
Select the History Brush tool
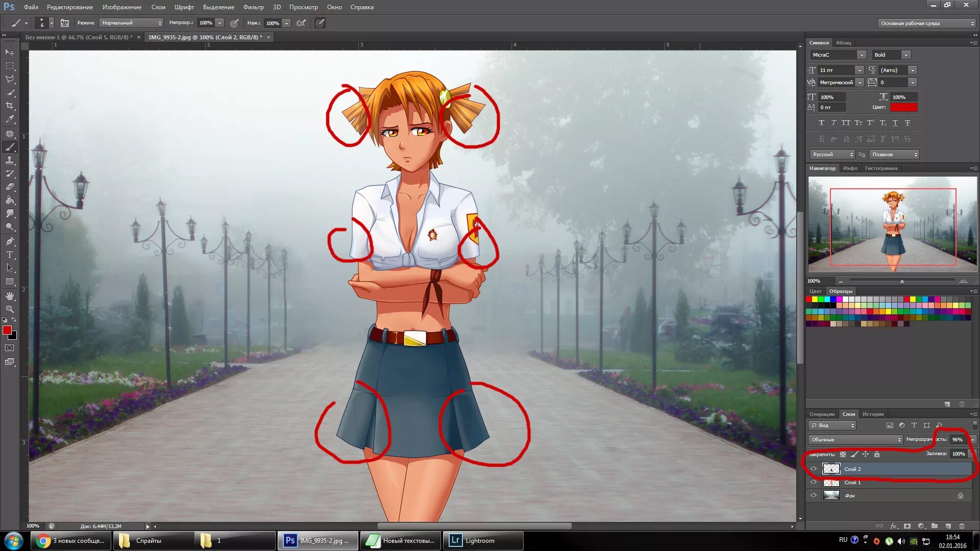pos(10,173)
